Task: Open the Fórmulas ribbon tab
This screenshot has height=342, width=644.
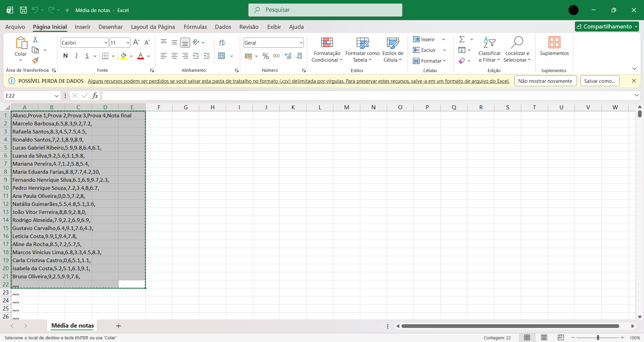Action: [x=195, y=27]
